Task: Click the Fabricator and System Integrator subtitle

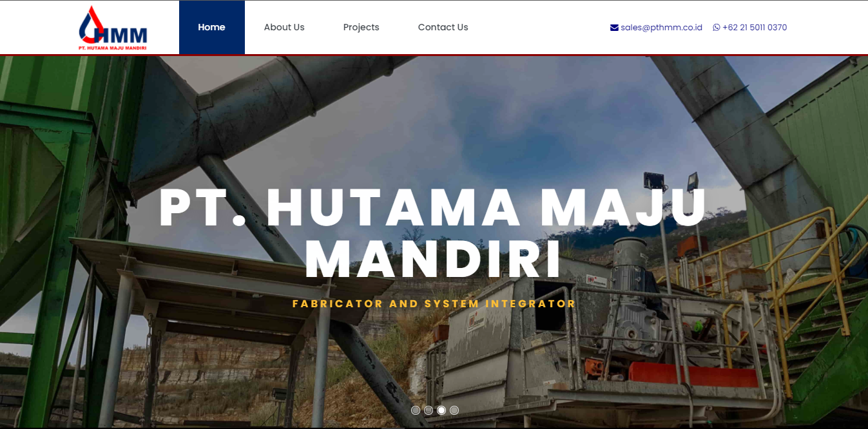Action: coord(434,303)
